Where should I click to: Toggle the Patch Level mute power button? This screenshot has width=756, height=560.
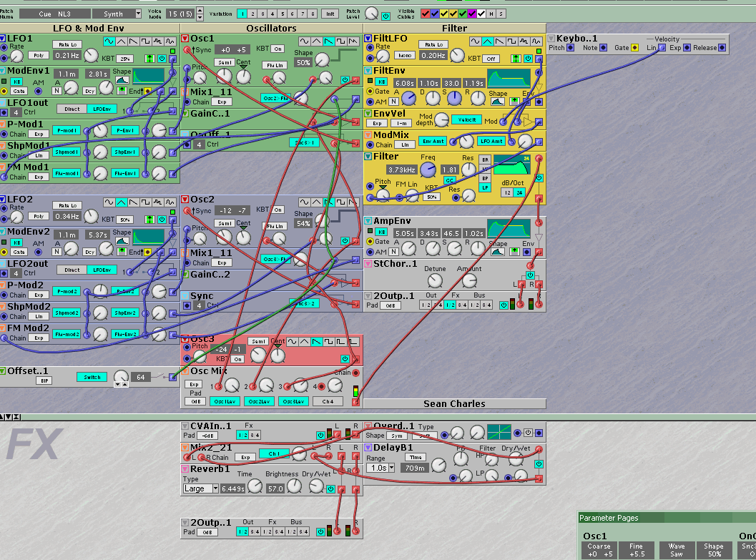point(386,14)
